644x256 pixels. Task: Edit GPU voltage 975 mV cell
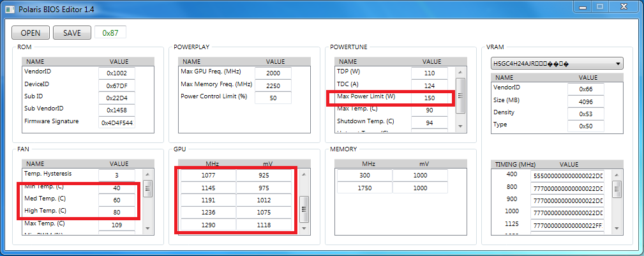point(264,188)
